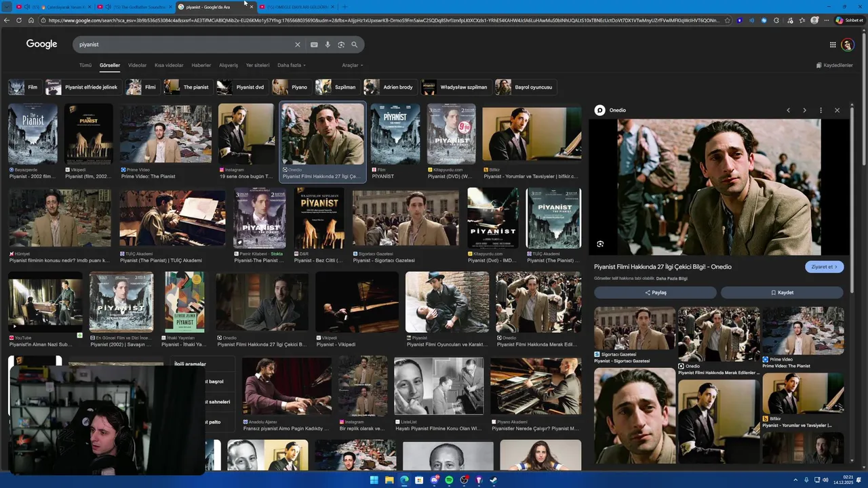The width and height of the screenshot is (868, 488).
Task: Expand the Araçlar tools dropdown
Action: click(353, 66)
